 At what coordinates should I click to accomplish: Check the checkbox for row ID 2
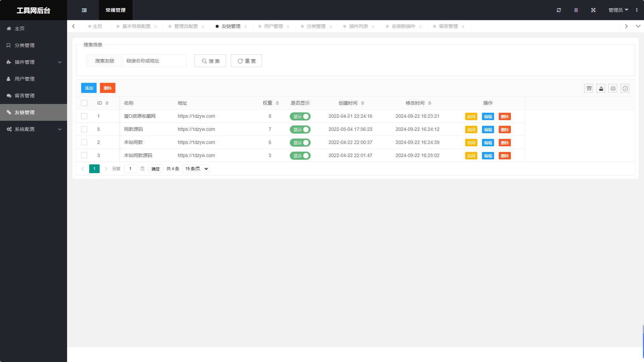(84, 142)
